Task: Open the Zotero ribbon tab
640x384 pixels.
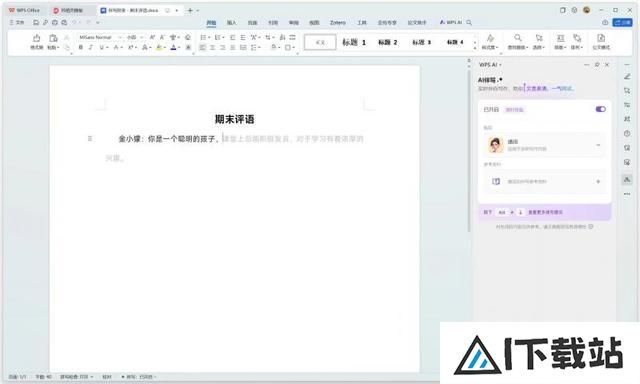Action: tap(338, 23)
